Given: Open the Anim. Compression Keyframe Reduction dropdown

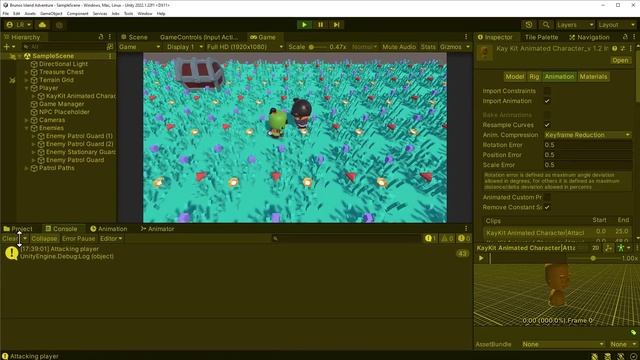Looking at the screenshot, I should point(588,135).
